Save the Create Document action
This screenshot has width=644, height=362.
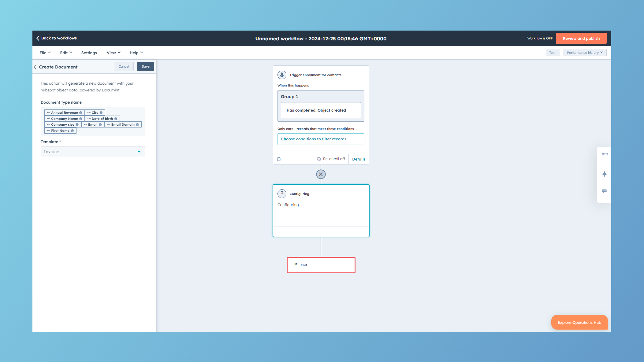145,67
